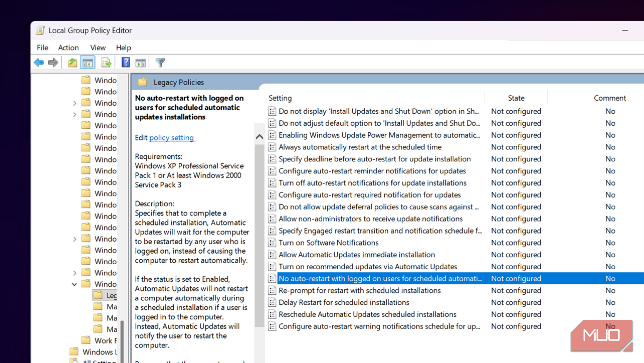Click the Back arrow toolbar icon

(39, 62)
